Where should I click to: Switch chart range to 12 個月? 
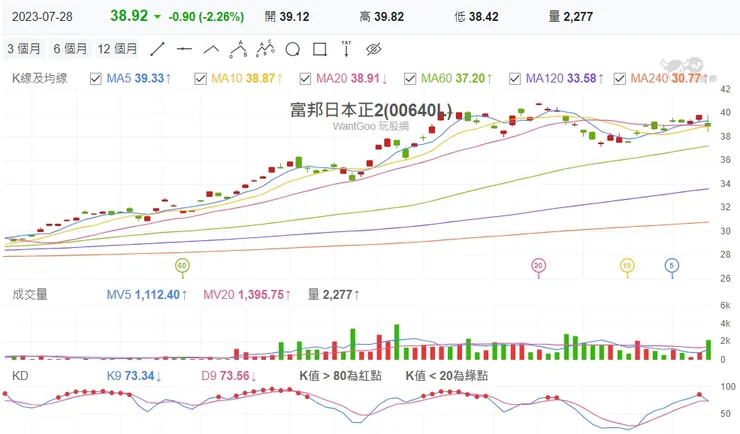117,49
